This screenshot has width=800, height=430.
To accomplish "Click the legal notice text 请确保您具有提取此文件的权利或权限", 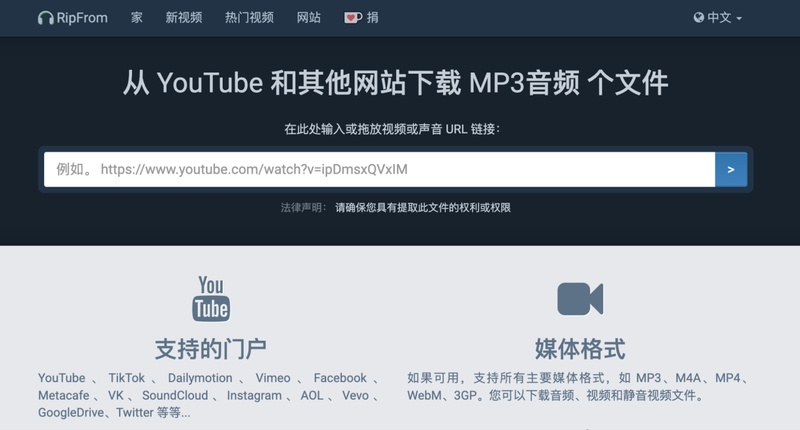I will 423,208.
